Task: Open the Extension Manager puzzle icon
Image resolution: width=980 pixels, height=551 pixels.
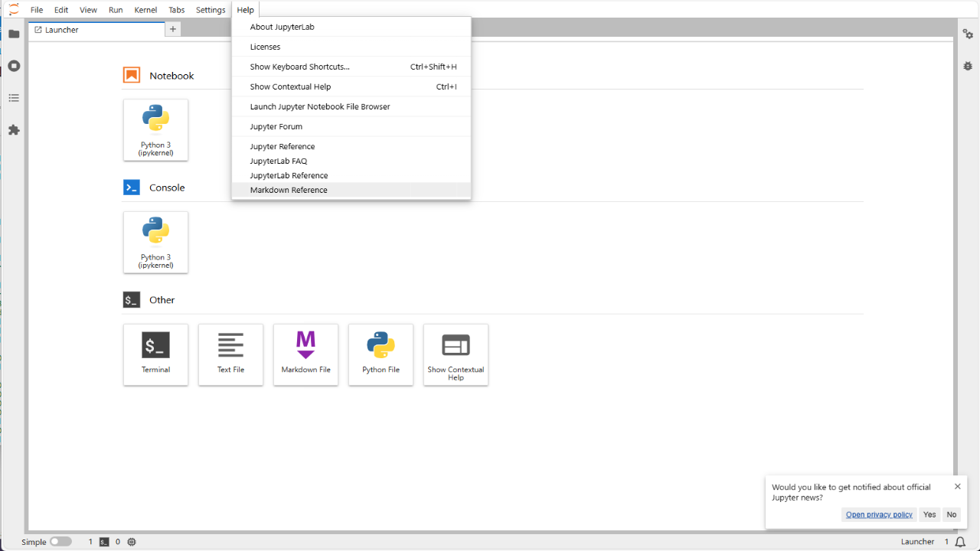Action: click(14, 130)
